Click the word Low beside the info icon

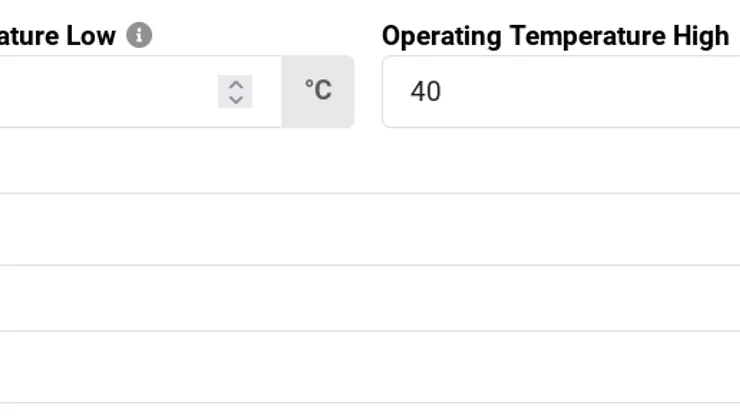point(91,36)
